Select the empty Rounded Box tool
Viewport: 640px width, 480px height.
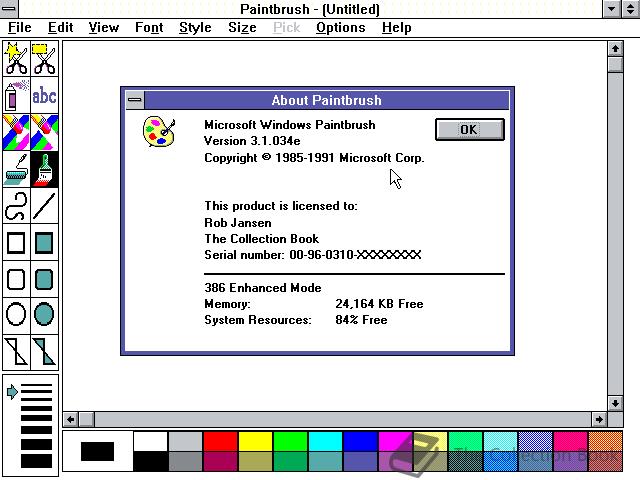[16, 279]
